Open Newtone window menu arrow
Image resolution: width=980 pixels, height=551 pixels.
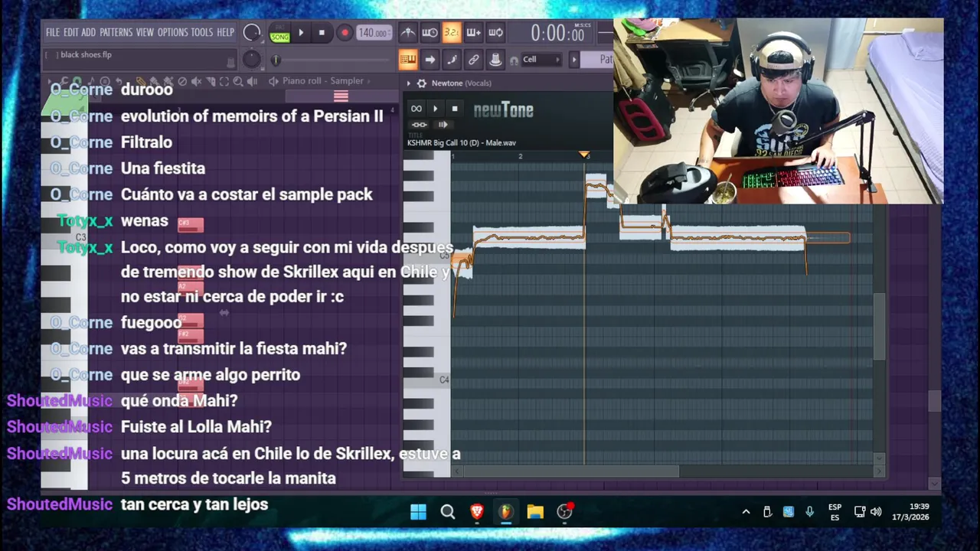(x=409, y=83)
